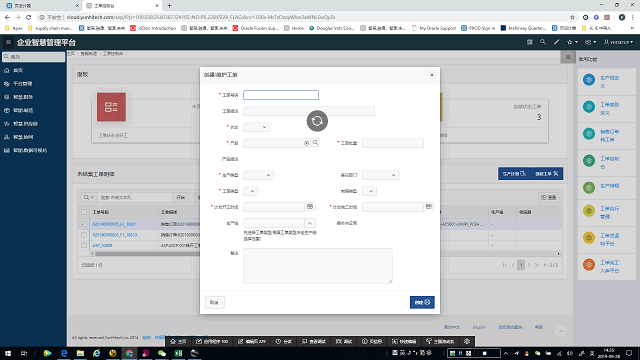Open the hamburger navigation menu icon
640x360 pixels.
pos(8,42)
